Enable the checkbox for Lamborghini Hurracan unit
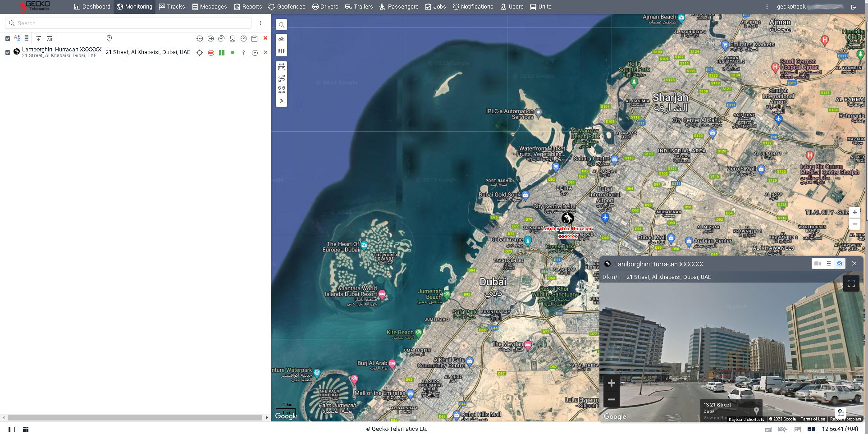868x434 pixels. [7, 52]
